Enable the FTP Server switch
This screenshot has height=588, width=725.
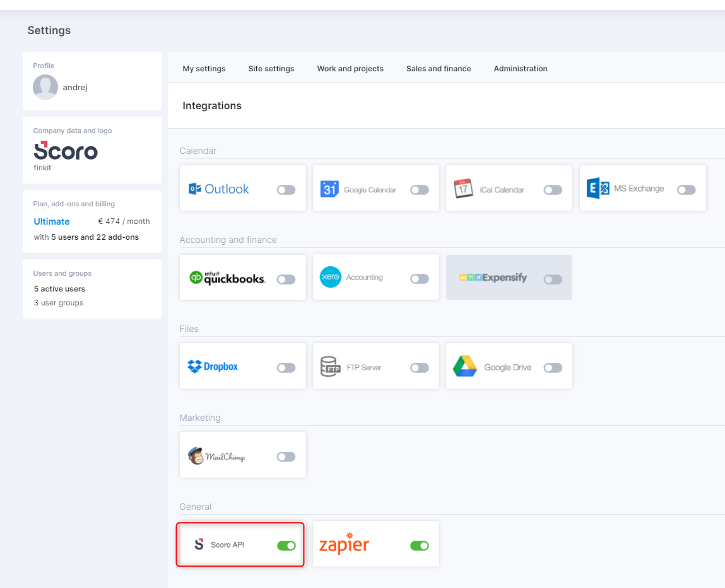(x=420, y=367)
